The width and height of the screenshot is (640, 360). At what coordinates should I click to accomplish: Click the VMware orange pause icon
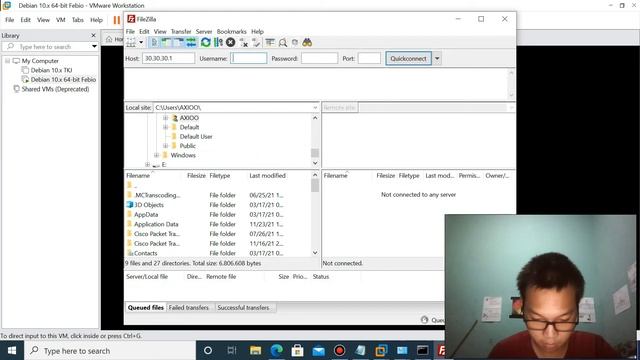point(117,20)
